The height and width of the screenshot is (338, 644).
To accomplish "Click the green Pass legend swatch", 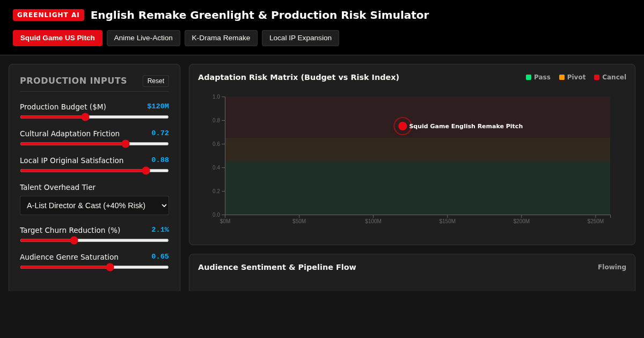I will click(529, 77).
